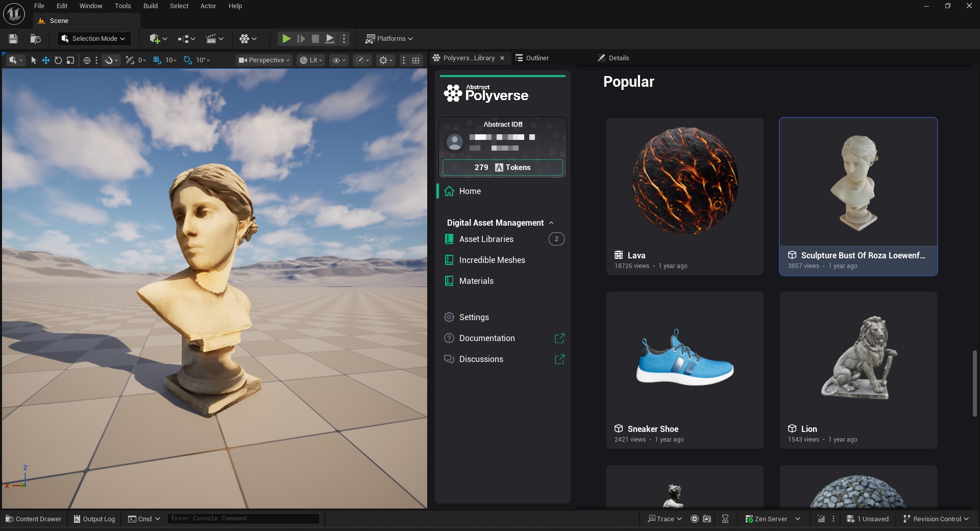Click the 279 Tokens balance button
Viewport: 980px width, 531px height.
(503, 167)
